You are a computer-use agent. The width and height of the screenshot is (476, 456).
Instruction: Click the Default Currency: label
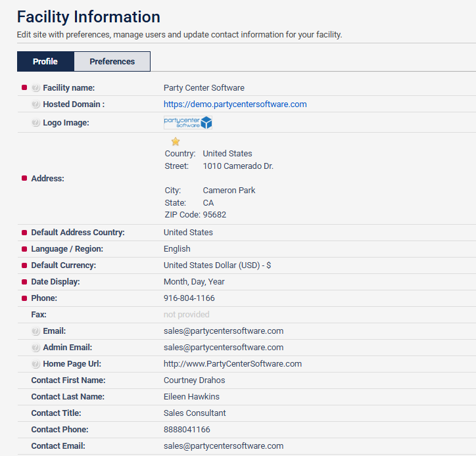[64, 265]
